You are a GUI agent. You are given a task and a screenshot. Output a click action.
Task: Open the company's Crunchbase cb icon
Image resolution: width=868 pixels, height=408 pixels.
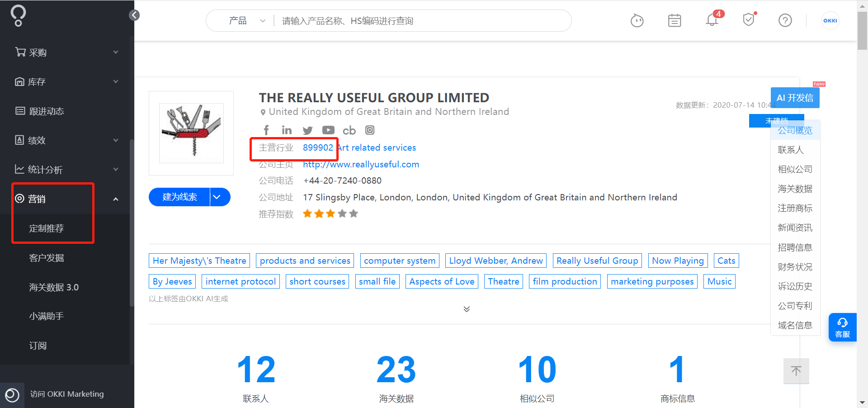[x=349, y=130]
